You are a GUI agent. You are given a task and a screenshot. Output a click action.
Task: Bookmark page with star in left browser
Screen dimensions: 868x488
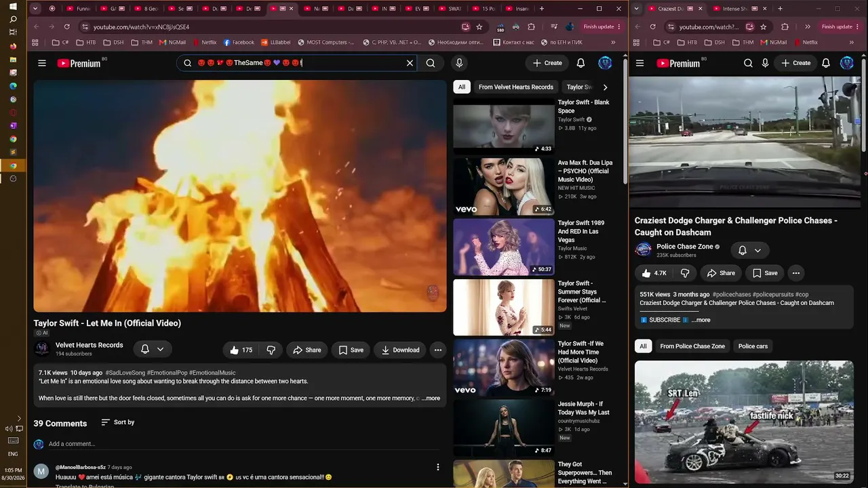tap(479, 27)
